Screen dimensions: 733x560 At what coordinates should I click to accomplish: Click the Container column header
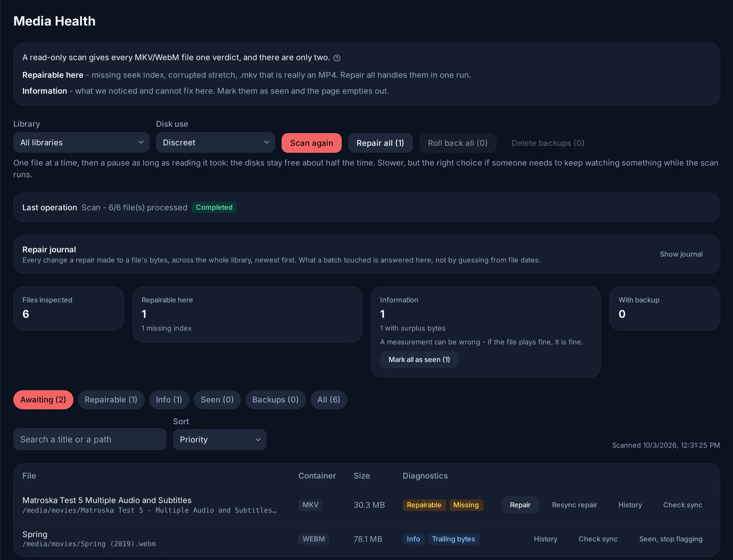tap(317, 476)
